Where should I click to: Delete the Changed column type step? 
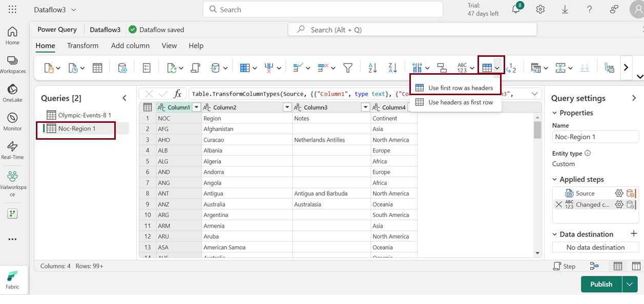coord(559,204)
